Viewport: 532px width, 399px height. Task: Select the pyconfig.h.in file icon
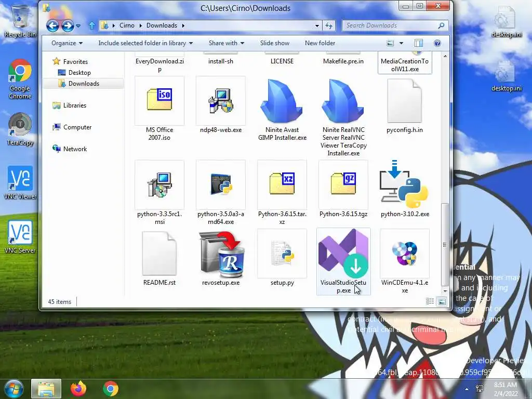404,101
